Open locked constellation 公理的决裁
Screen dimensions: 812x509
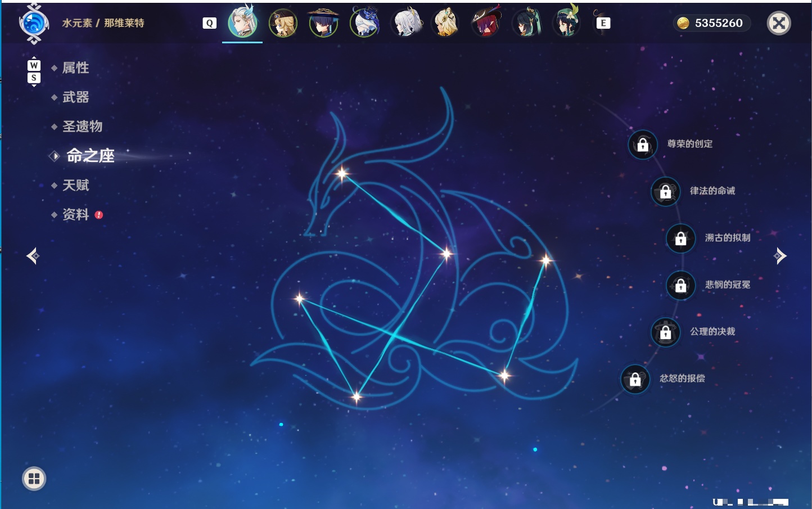(666, 332)
